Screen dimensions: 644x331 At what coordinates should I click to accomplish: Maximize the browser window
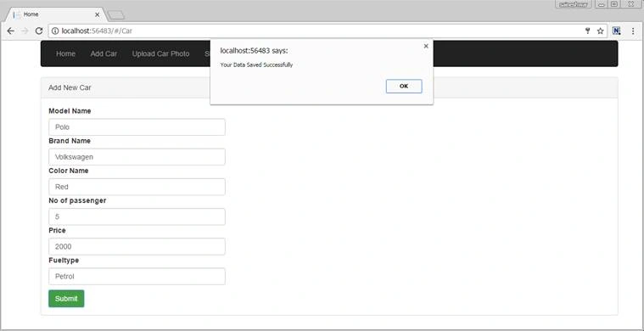(x=614, y=4)
